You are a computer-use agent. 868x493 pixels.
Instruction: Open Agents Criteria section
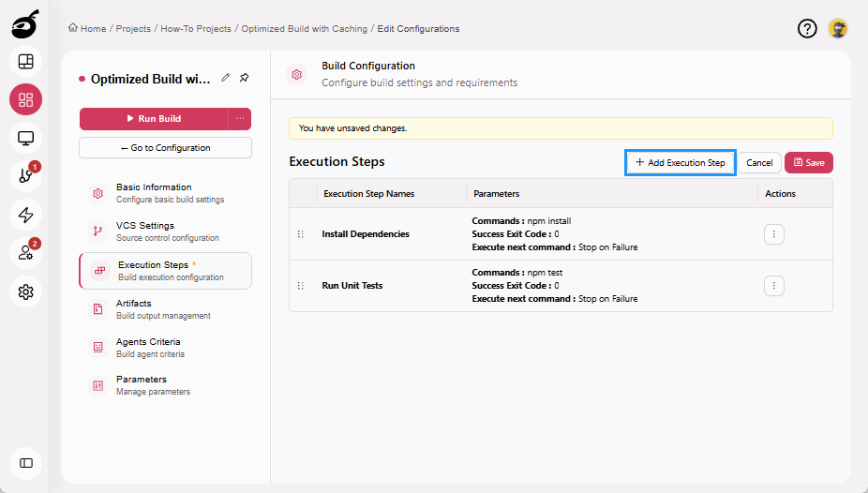(165, 348)
